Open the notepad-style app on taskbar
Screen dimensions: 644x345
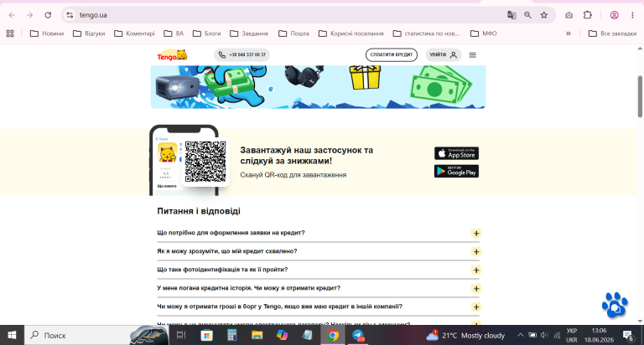[x=308, y=336]
